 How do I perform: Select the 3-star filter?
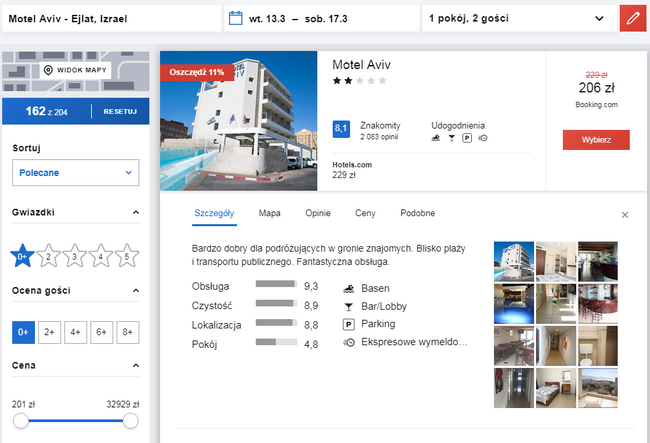75,256
